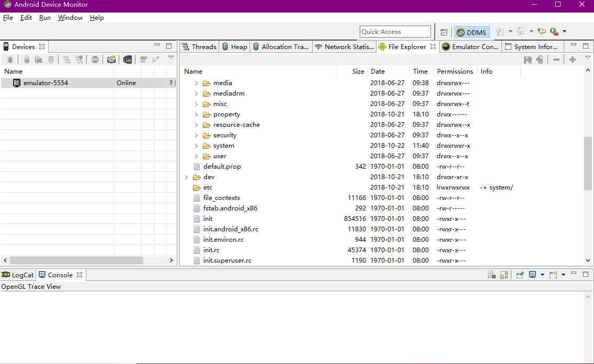Push a file onto the device icon
Screen dimensions: 594x364
click(x=540, y=60)
